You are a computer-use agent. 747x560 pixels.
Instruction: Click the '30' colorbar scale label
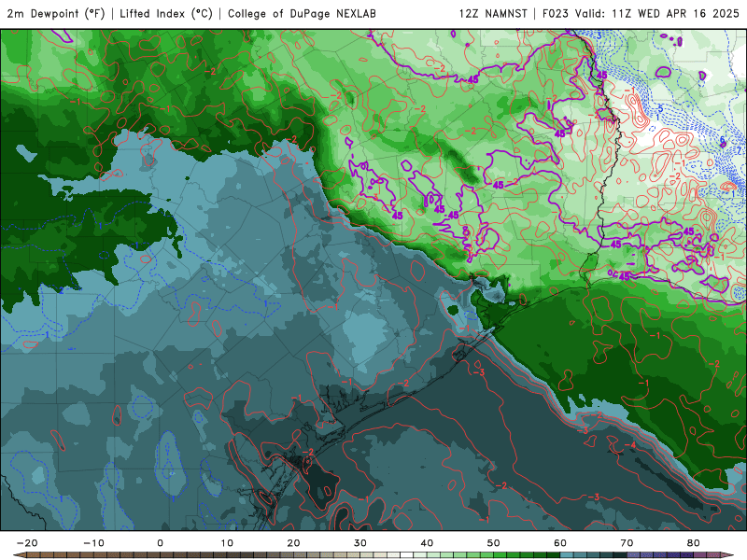pos(360,543)
